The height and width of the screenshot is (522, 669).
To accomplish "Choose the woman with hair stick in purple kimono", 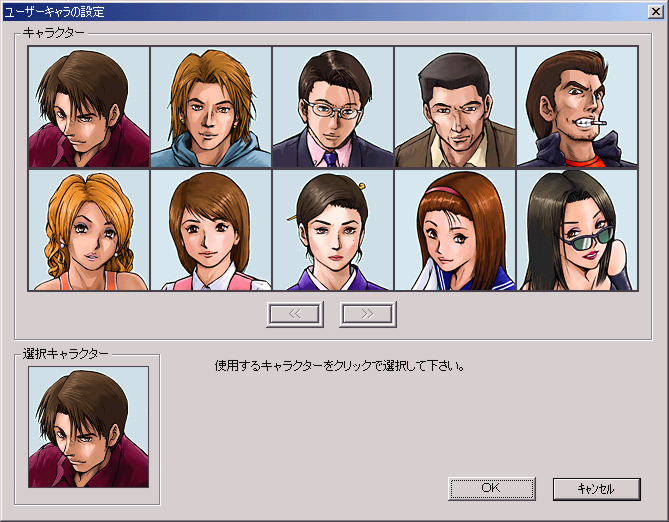I will tap(333, 230).
